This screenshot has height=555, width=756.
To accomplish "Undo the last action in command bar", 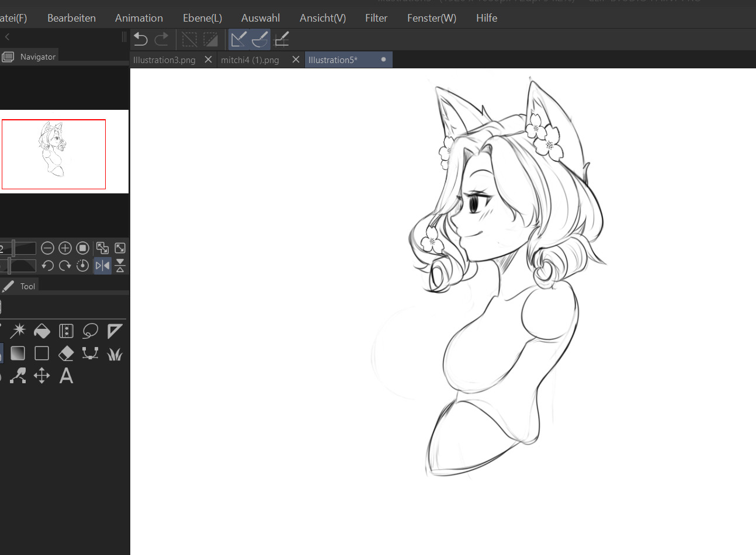I will (x=140, y=39).
